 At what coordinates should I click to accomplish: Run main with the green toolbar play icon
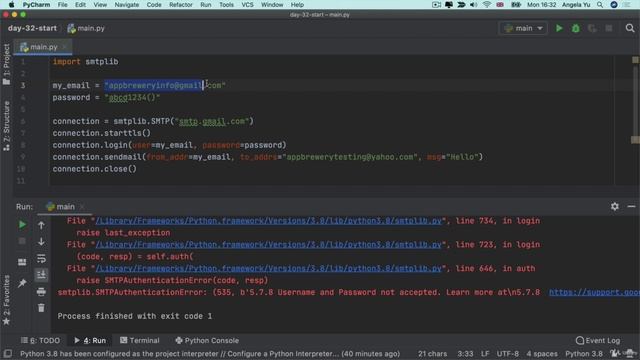tap(559, 28)
